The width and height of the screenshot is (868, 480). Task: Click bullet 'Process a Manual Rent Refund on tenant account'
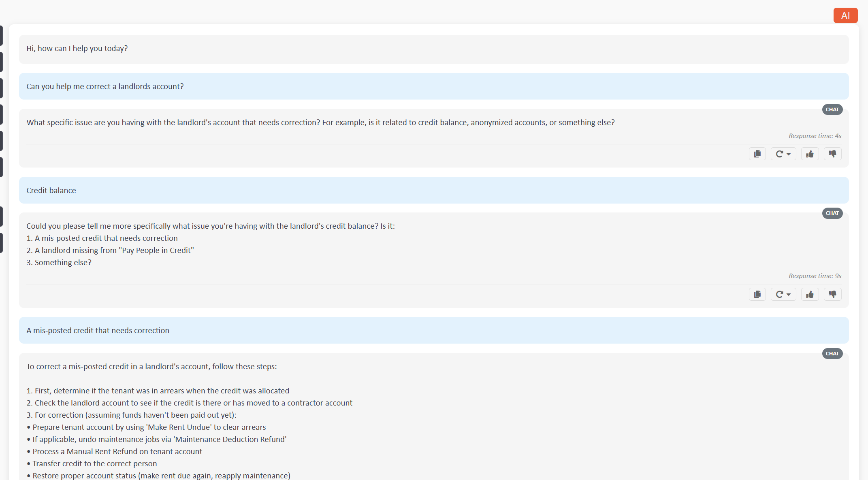click(114, 452)
